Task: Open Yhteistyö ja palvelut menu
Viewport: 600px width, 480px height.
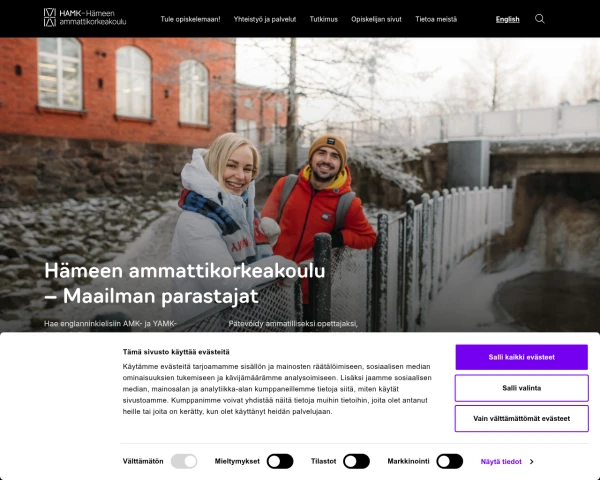Action: click(x=265, y=19)
